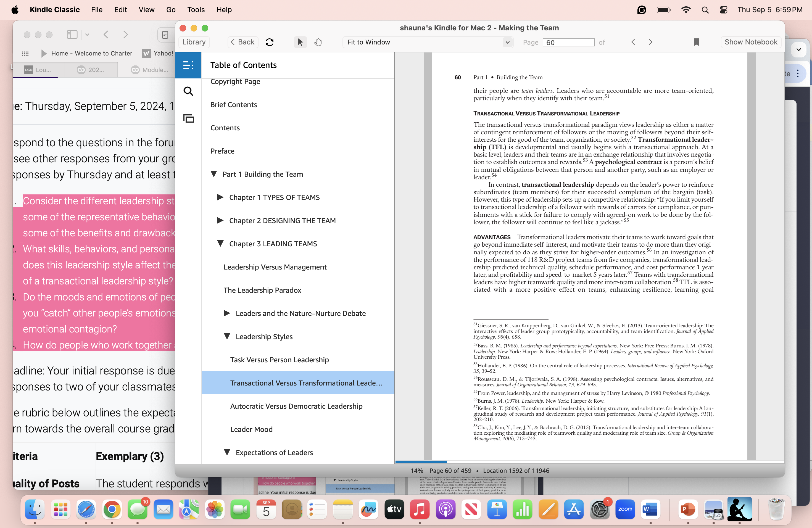The image size is (812, 528).
Task: Open Autocratic Versus Democratic Leadership section
Action: click(296, 406)
